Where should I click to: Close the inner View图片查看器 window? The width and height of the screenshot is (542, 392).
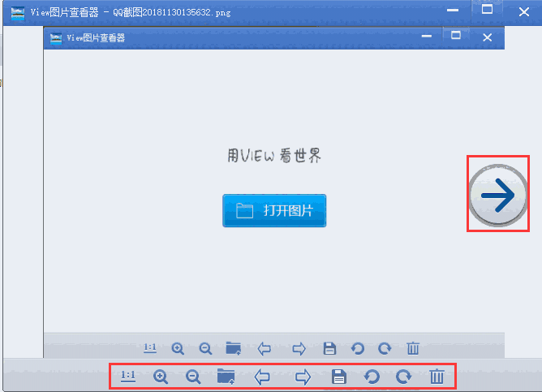[x=487, y=37]
